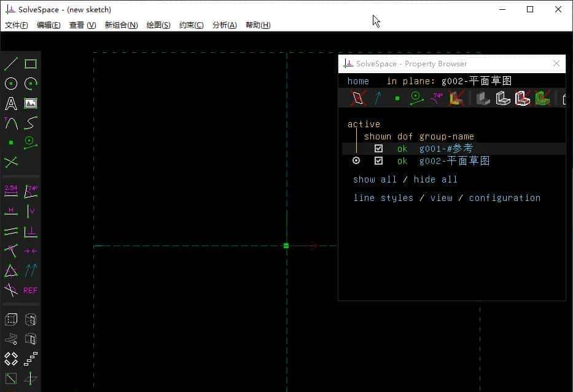
Task: Click the hide all link
Action: (437, 179)
